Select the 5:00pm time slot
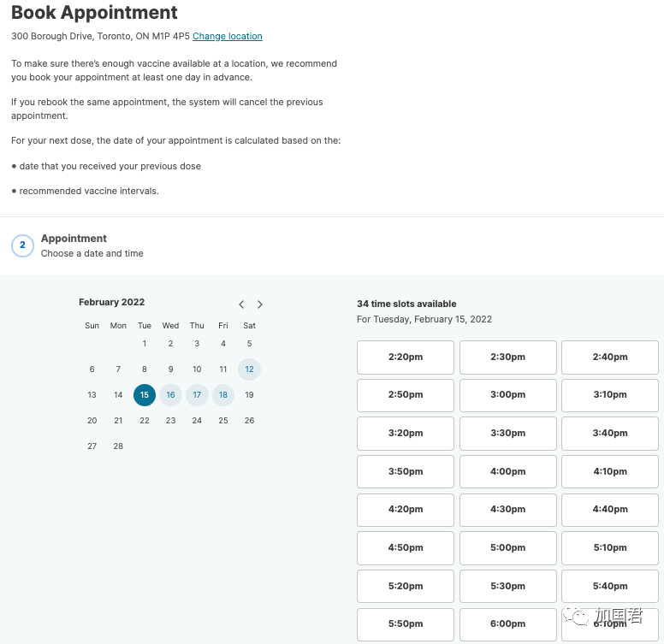Screen dimensions: 664x644 tap(507, 548)
